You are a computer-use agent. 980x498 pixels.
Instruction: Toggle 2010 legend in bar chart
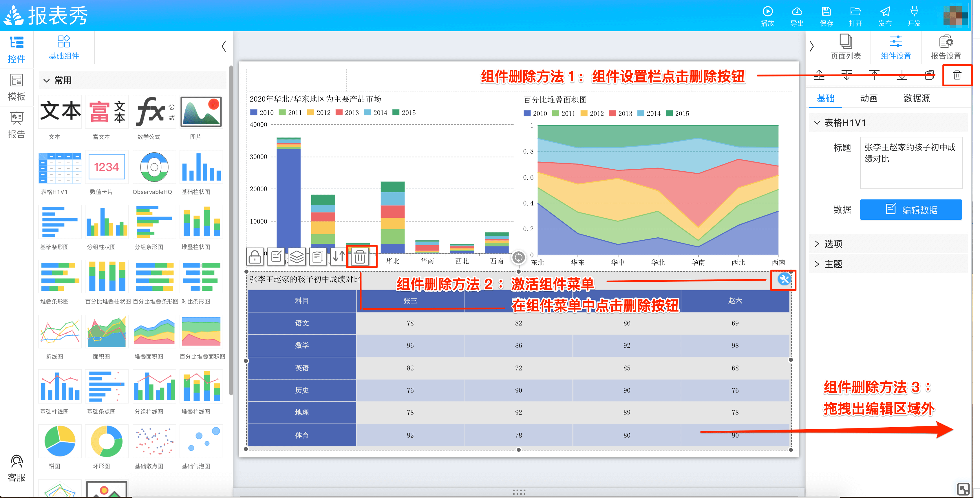coord(262,113)
